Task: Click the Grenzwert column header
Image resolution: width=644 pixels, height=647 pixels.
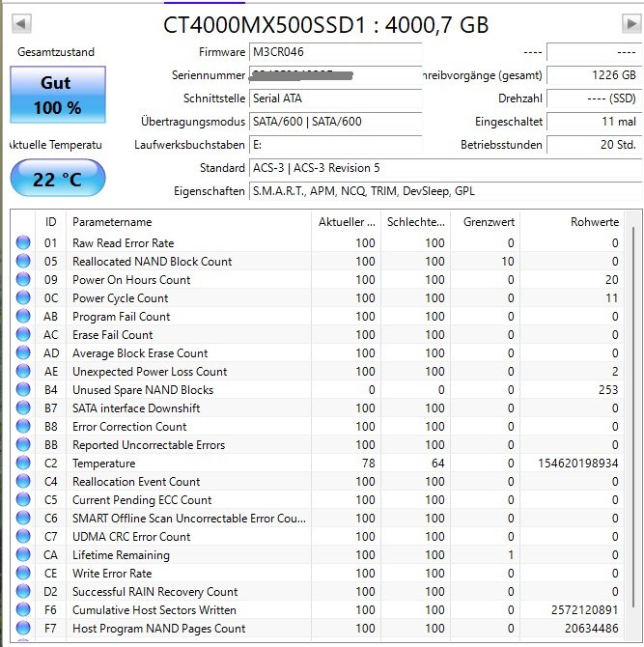Action: [x=485, y=222]
